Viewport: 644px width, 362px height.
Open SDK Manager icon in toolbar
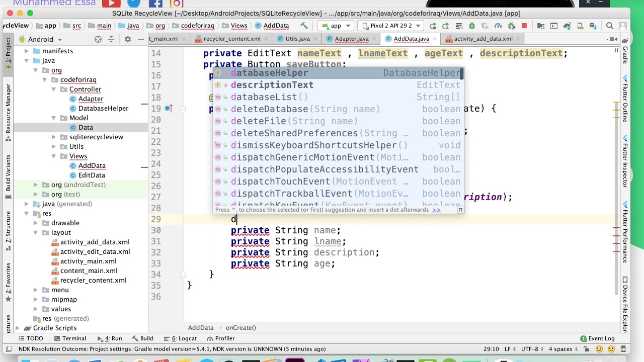click(593, 26)
